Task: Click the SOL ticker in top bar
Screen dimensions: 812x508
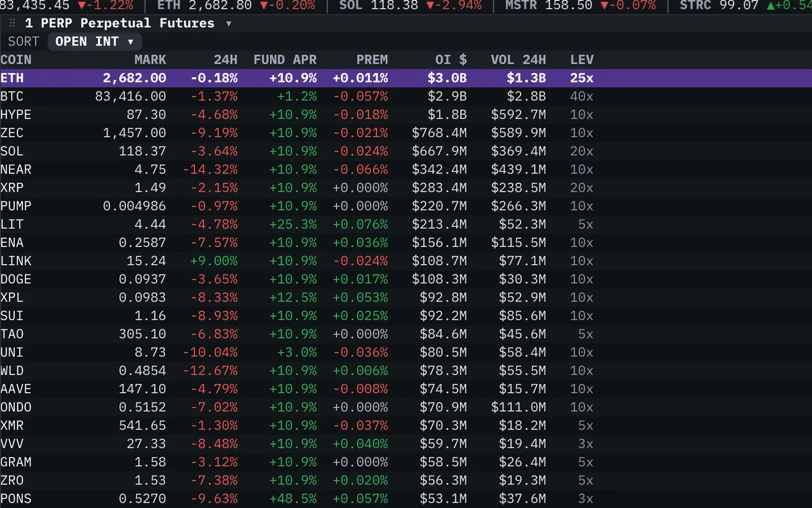Action: [410, 6]
